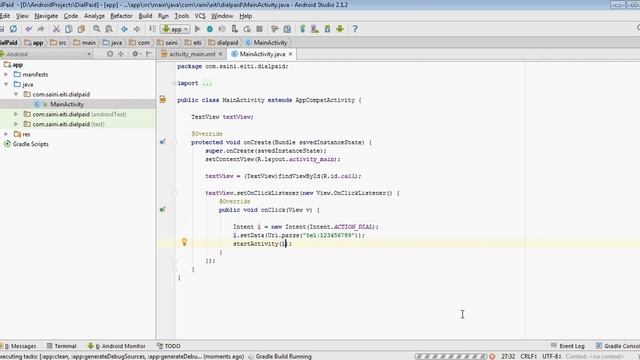This screenshot has height=360, width=640.
Task: Click 'dialpaid' breadcrumb folder
Action: [x=223, y=42]
